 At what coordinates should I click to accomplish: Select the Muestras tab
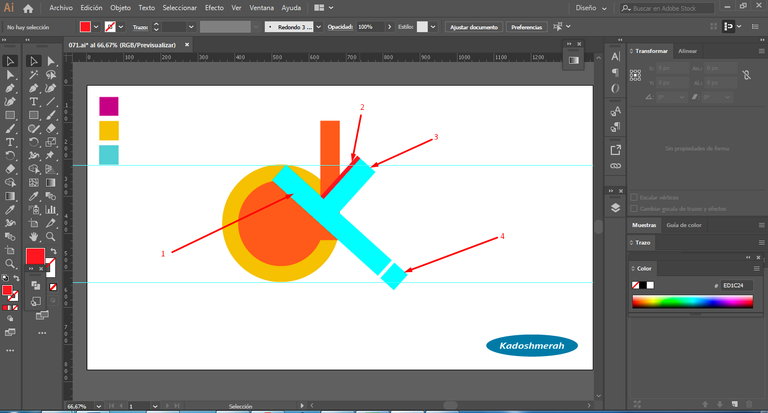click(x=644, y=225)
